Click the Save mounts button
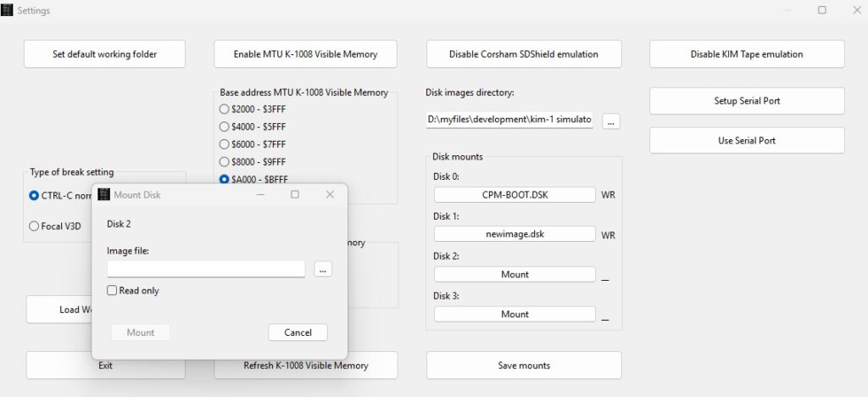This screenshot has width=868, height=397. (x=523, y=366)
